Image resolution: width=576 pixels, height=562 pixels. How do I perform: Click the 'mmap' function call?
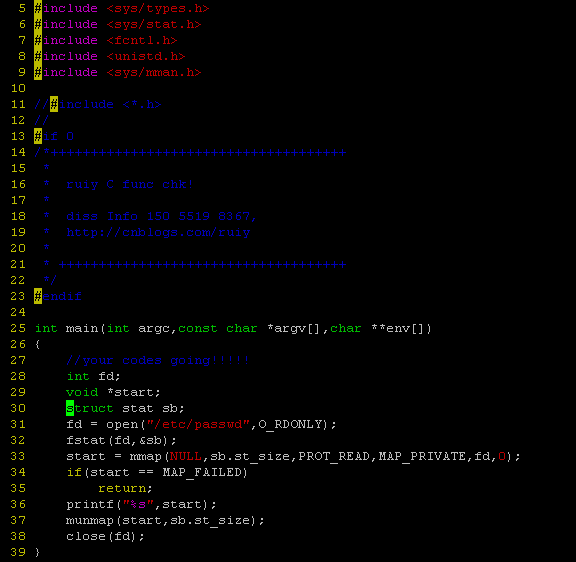[145, 456]
